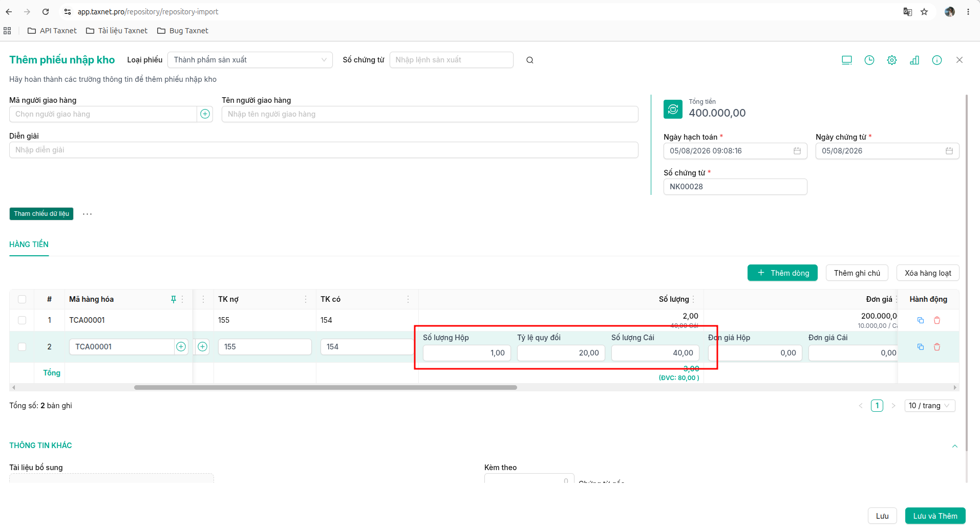Collapse the Thông tin khác section
Screen dimensions: 980x532
pos(955,446)
